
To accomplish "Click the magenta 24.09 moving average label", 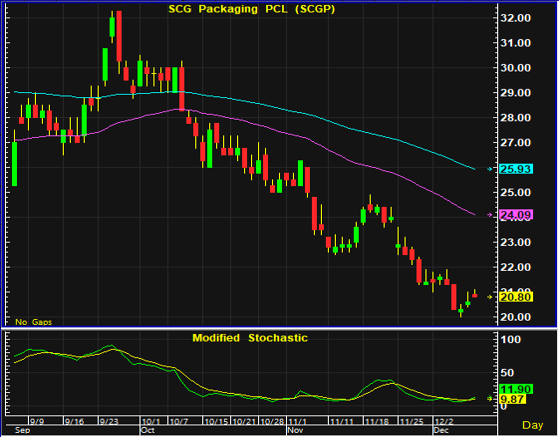I will tap(516, 215).
